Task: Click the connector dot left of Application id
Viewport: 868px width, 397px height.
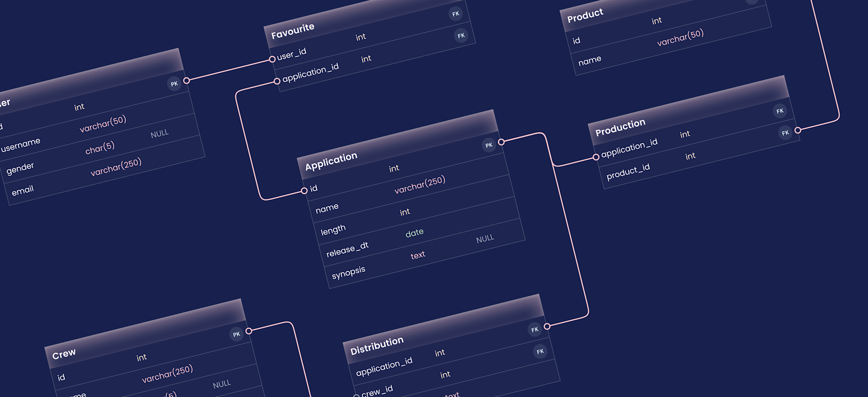Action: point(304,191)
